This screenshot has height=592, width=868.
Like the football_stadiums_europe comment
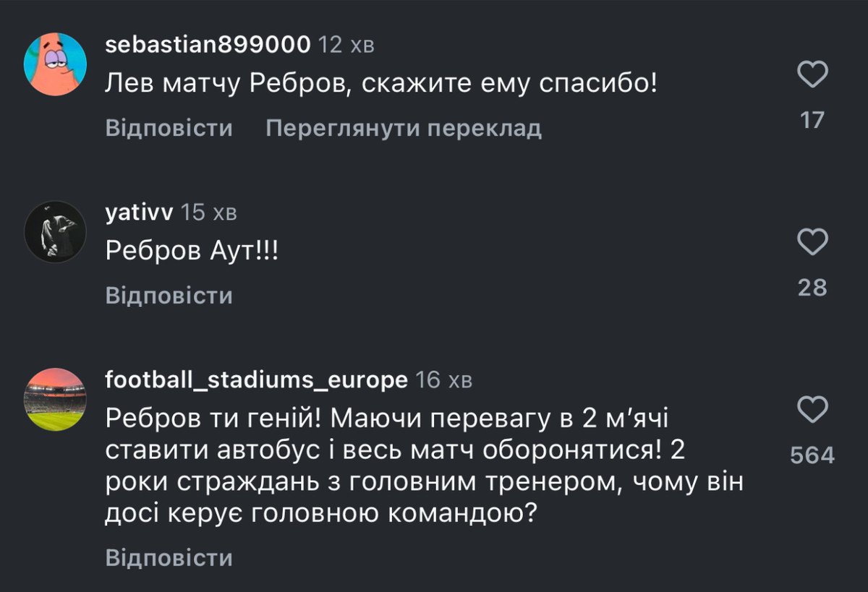(x=812, y=410)
